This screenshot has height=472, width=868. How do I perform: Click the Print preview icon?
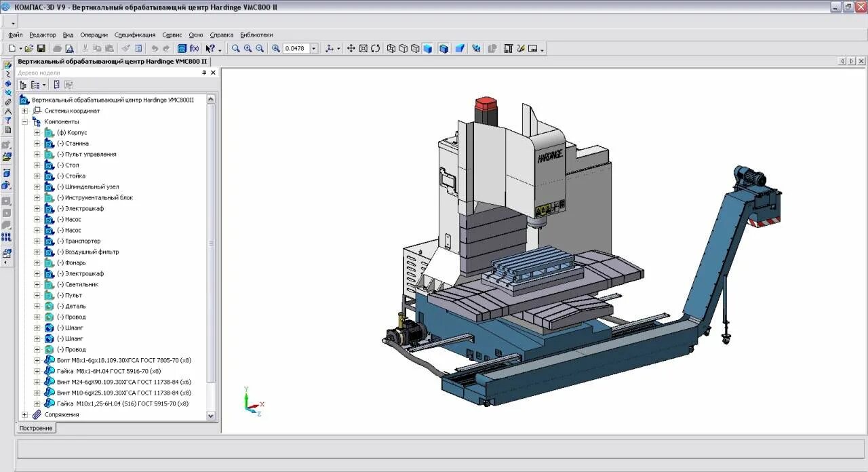click(x=69, y=48)
